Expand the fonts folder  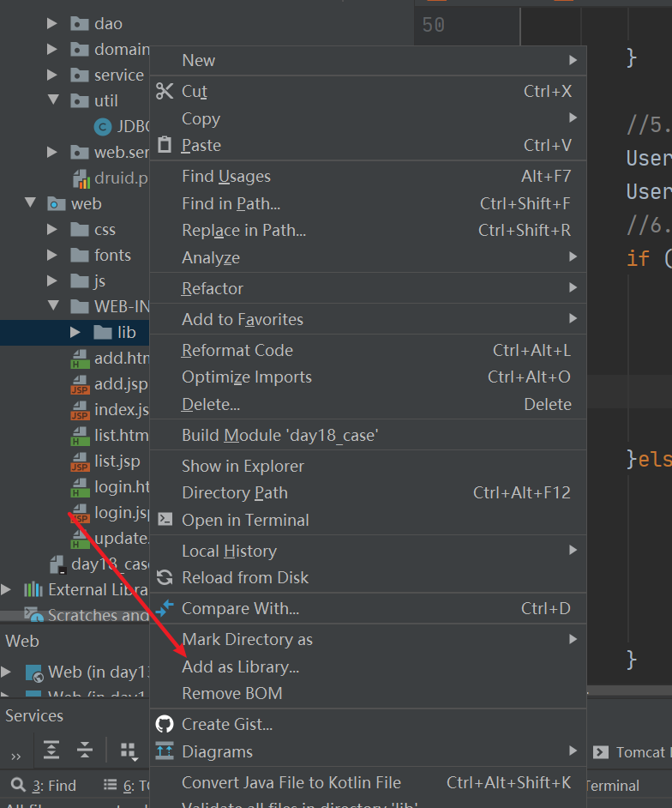(x=52, y=255)
